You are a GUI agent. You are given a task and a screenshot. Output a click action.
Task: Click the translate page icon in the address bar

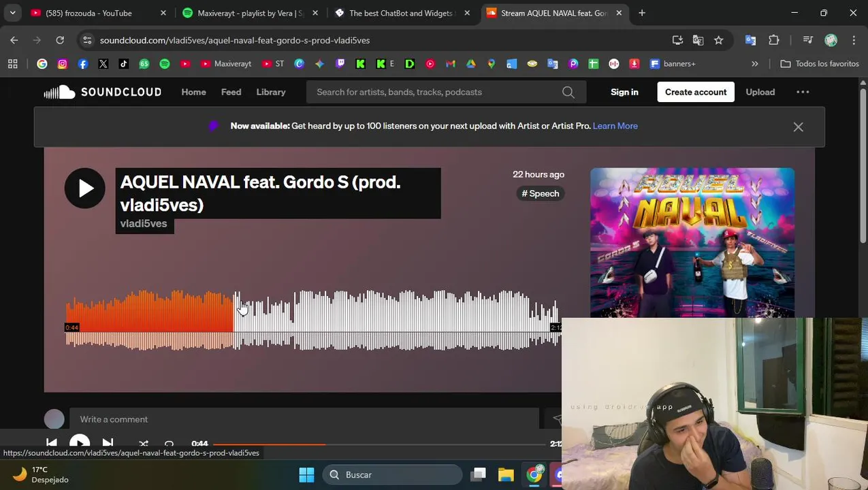tap(698, 40)
